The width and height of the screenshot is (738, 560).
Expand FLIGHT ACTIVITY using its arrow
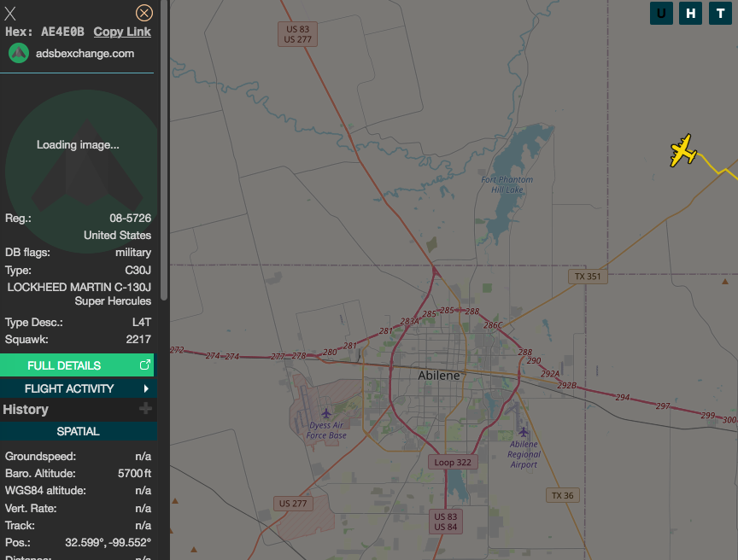146,389
